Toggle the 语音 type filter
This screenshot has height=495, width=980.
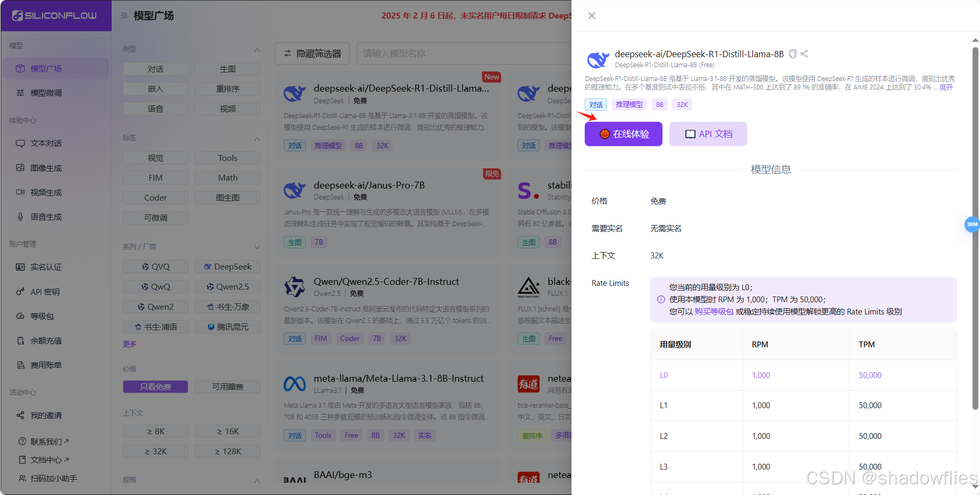[156, 109]
